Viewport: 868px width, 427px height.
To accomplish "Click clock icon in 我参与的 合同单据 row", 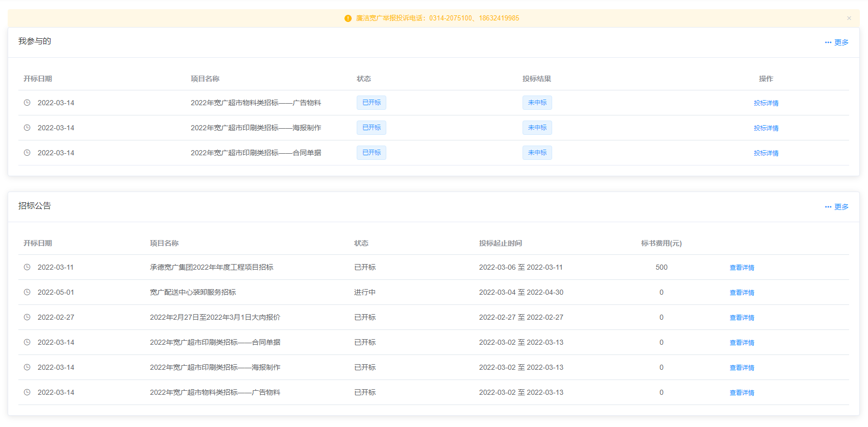I will (x=27, y=153).
